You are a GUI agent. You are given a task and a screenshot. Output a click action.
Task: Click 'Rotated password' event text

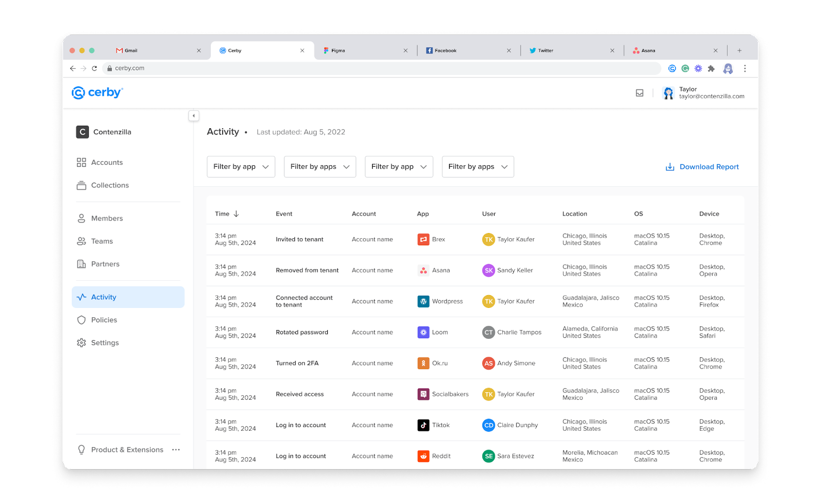tap(302, 332)
